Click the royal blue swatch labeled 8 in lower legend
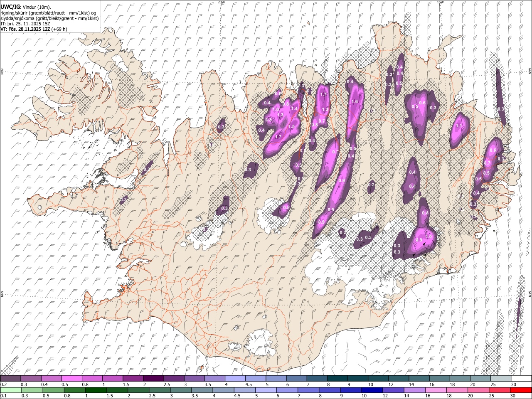 [330, 390]
